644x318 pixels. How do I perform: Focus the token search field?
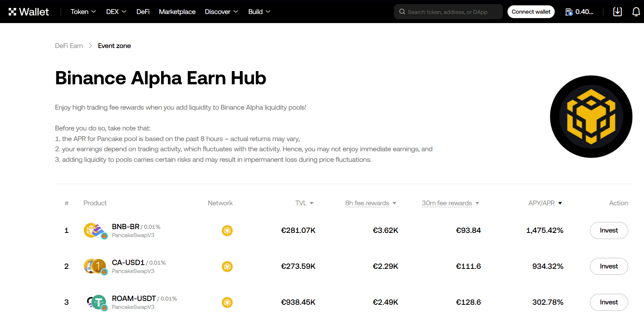click(450, 12)
